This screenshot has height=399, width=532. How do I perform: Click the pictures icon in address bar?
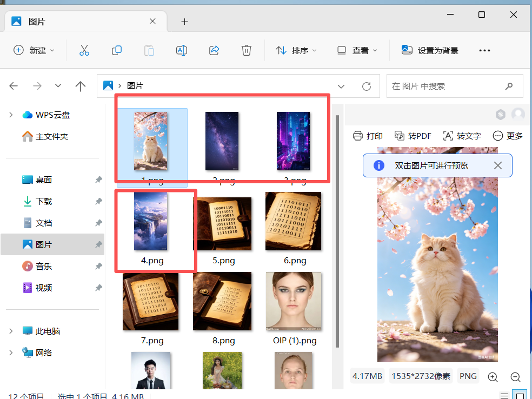[108, 85]
